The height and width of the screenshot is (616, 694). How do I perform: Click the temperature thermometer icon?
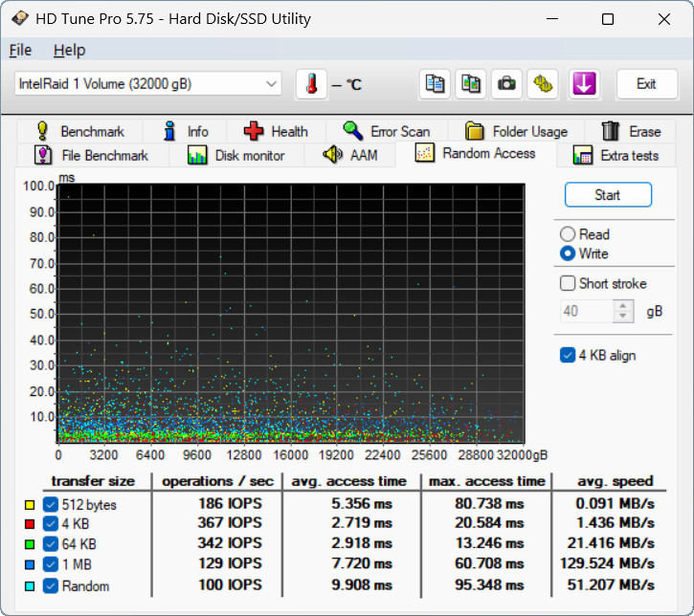pyautogui.click(x=312, y=83)
